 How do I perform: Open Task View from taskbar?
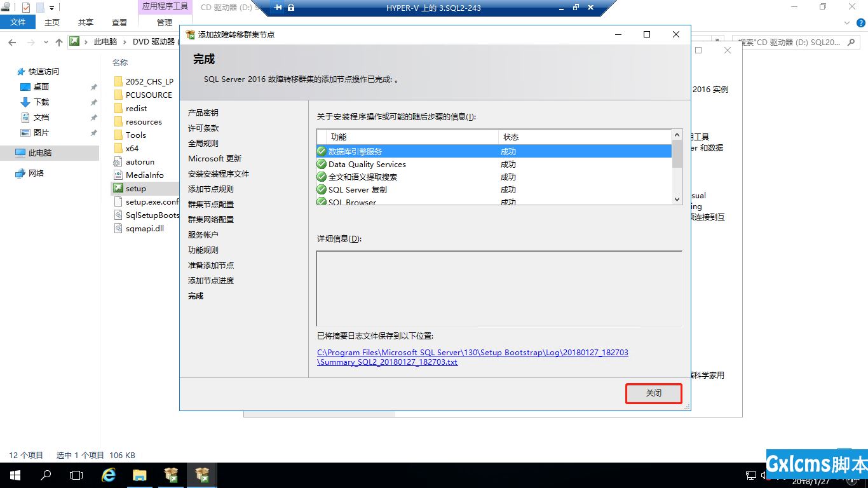coord(76,475)
